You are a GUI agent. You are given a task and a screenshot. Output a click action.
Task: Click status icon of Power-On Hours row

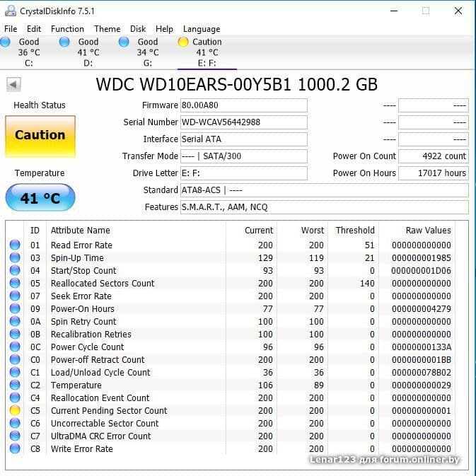15,308
